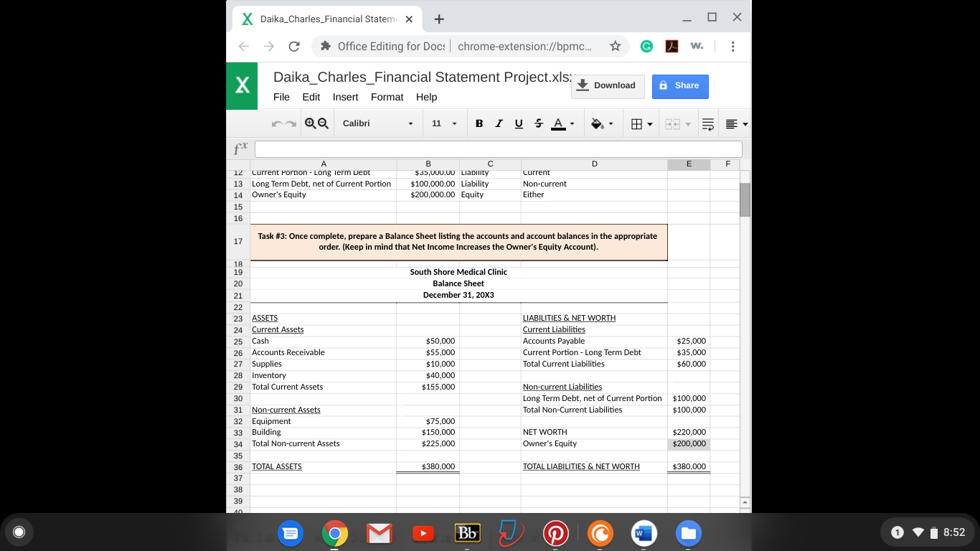This screenshot has height=551, width=980.
Task: Click the Download button
Action: [x=607, y=85]
